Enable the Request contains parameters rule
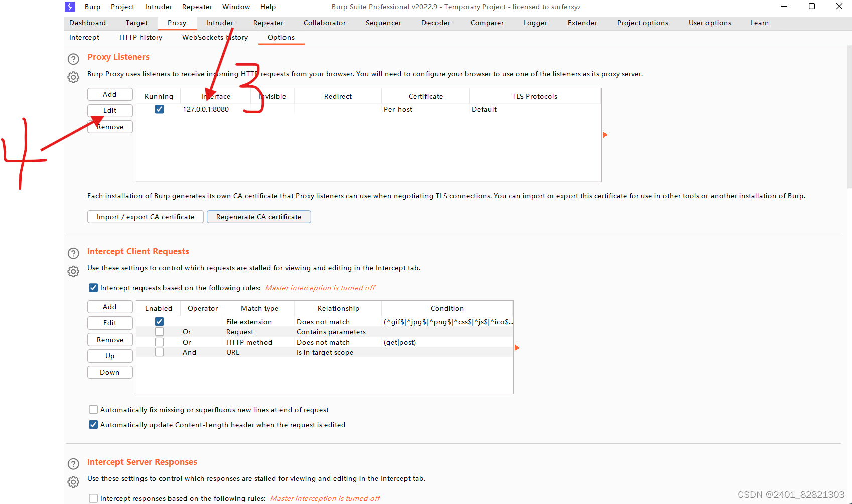The width and height of the screenshot is (852, 504). [x=159, y=332]
